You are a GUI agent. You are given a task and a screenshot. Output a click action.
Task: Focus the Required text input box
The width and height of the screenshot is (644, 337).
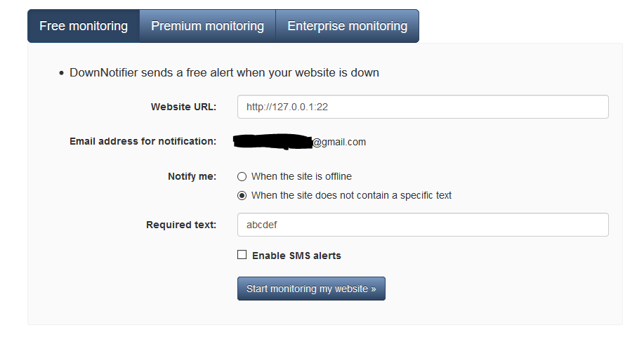point(423,225)
